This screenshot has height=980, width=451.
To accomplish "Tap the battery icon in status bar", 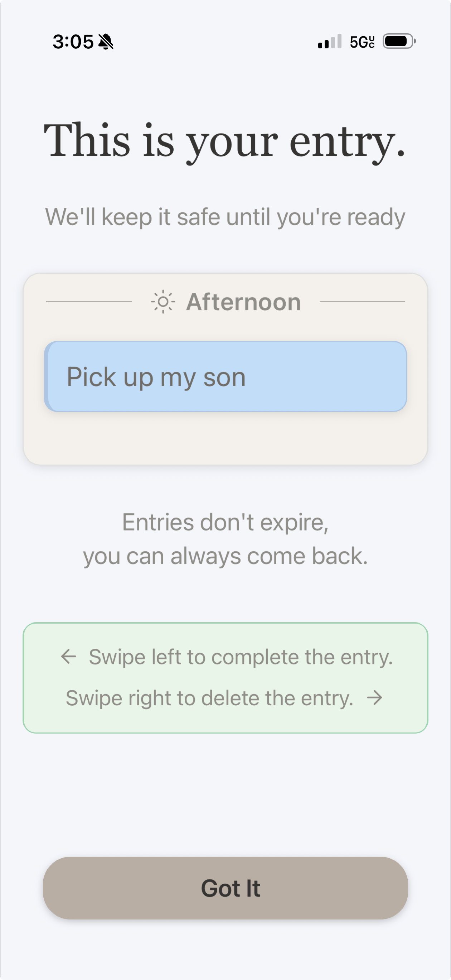I will pyautogui.click(x=398, y=41).
